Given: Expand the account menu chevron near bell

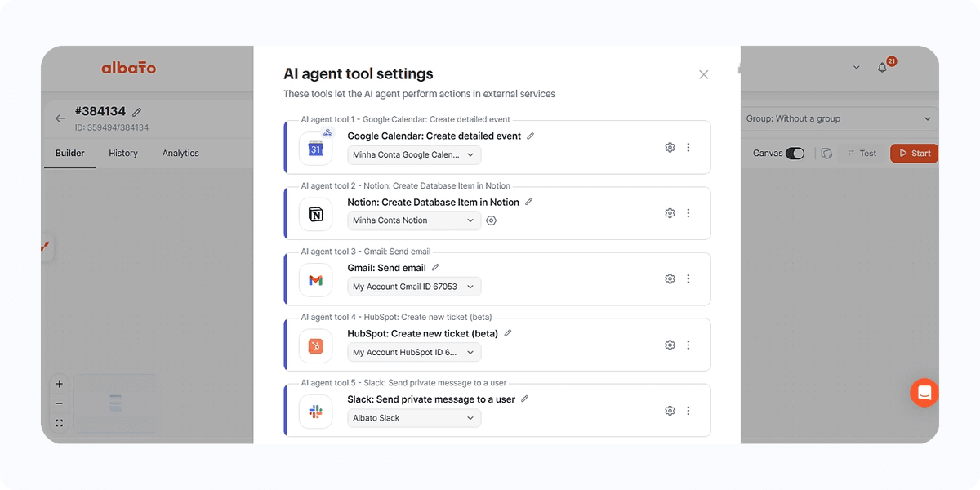Looking at the screenshot, I should coord(856,68).
